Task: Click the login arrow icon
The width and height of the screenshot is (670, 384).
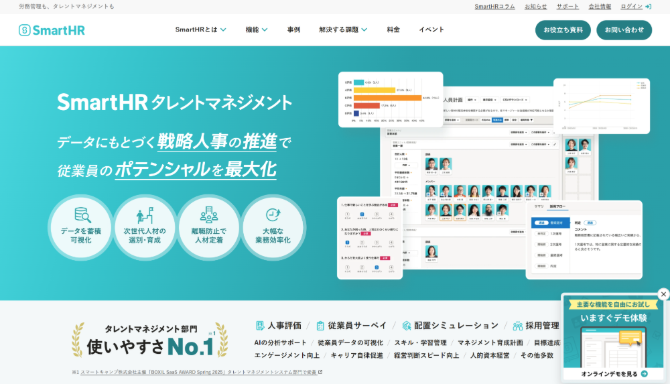Action: 648,6
